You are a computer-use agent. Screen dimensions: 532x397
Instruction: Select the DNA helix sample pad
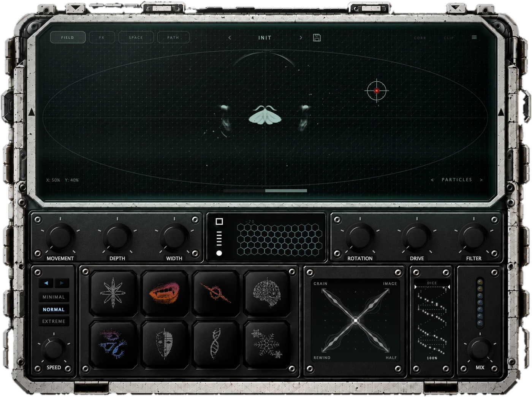click(215, 345)
